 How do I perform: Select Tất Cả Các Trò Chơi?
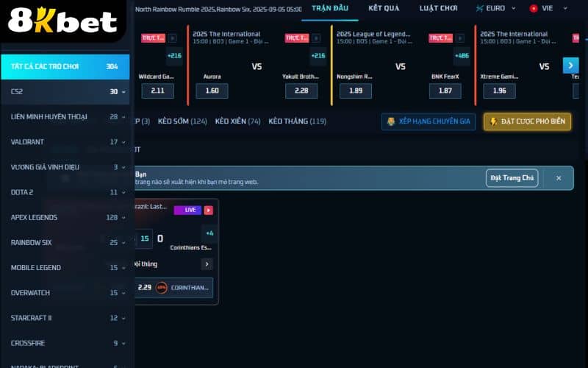click(65, 67)
